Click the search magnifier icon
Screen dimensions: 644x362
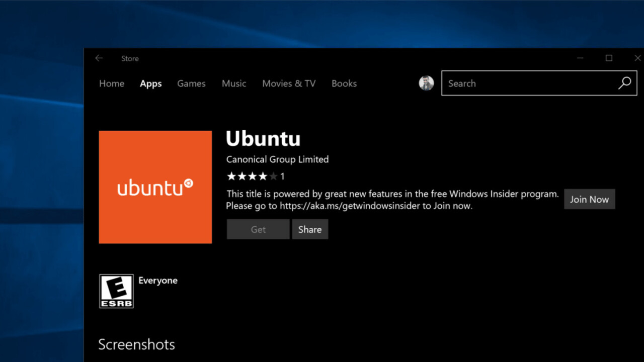pyautogui.click(x=624, y=83)
